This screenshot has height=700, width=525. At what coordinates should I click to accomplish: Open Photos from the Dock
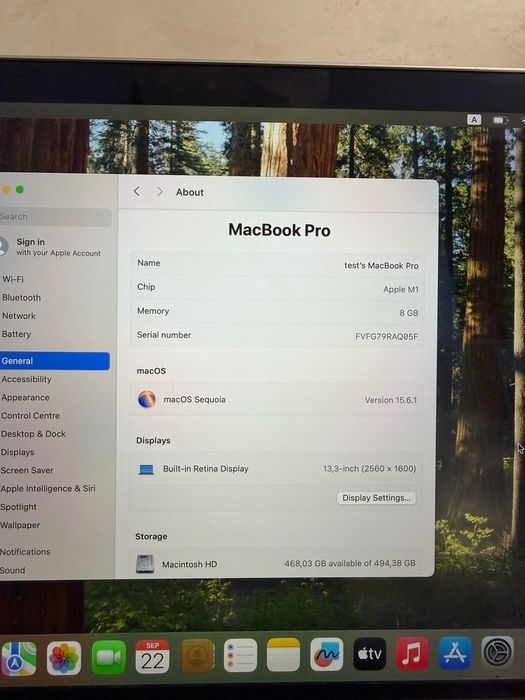(64, 658)
